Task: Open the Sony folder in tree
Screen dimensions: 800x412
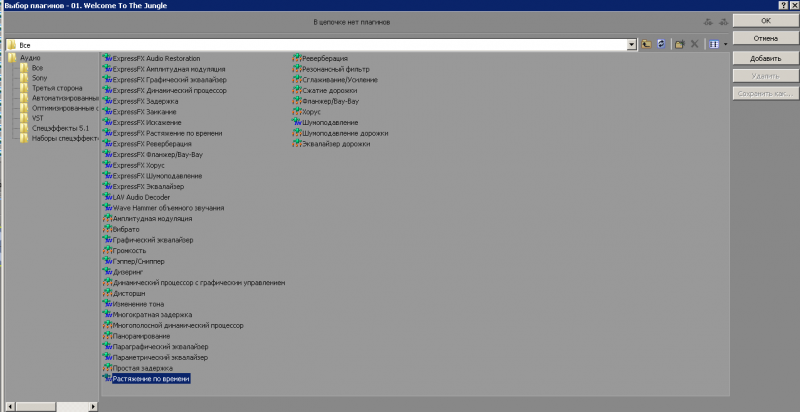Action: coord(40,77)
